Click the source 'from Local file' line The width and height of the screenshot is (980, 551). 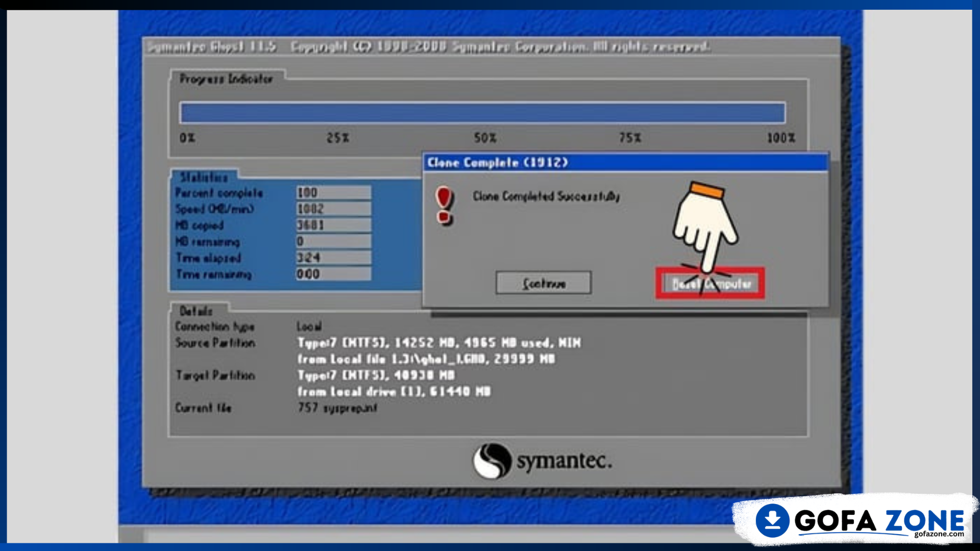(x=426, y=359)
